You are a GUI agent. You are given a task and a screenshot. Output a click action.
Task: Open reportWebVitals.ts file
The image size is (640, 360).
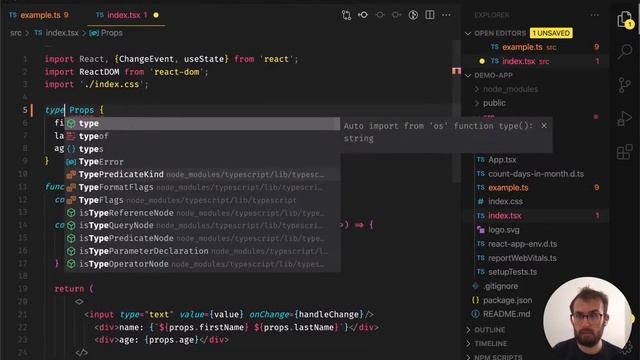pyautogui.click(x=522, y=258)
